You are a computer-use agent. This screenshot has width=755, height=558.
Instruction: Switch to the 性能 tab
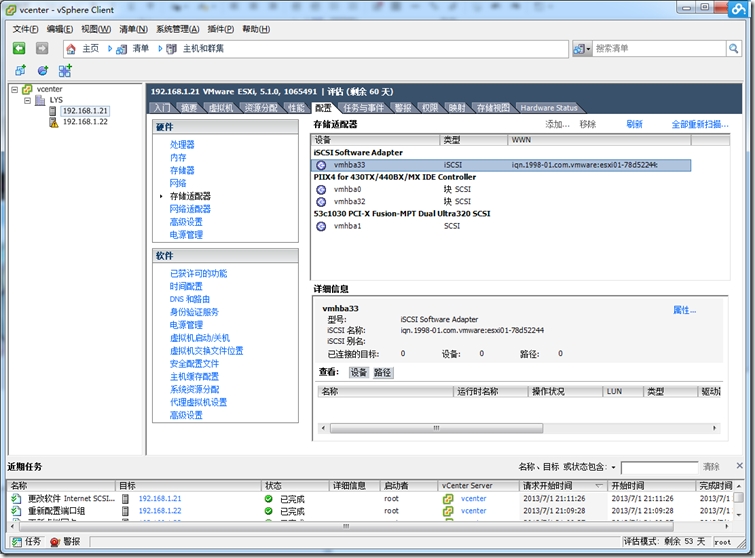coord(297,108)
